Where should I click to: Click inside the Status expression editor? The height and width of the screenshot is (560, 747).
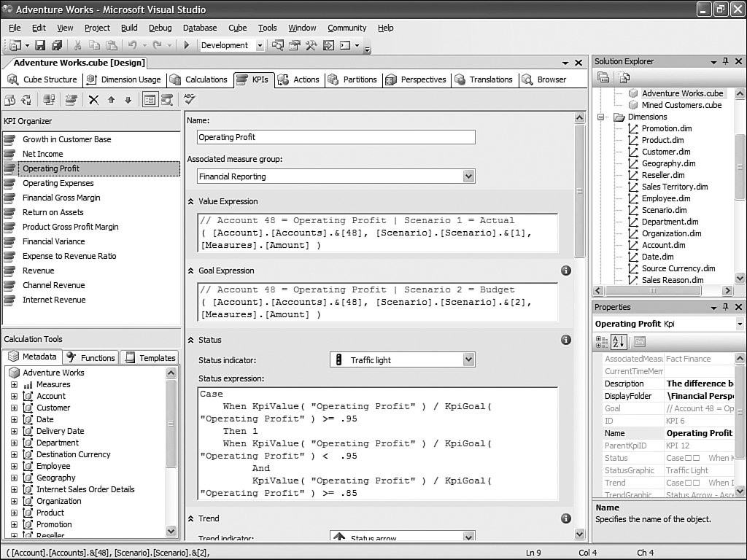tap(377, 443)
